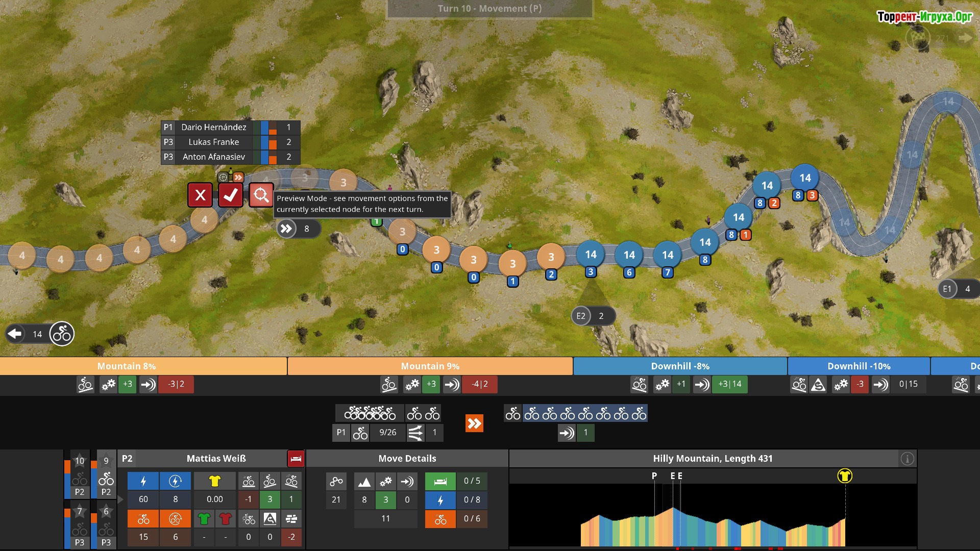Select the Downhill -8% section tab
The height and width of the screenshot is (551, 980).
pos(680,366)
